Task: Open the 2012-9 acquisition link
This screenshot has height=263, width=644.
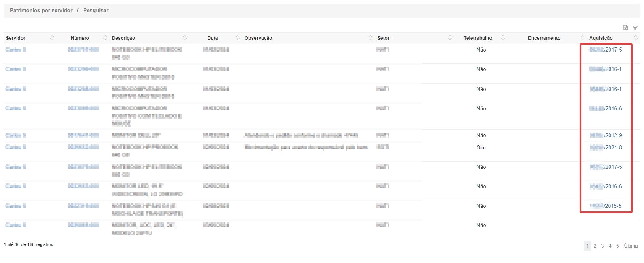Action: point(605,136)
